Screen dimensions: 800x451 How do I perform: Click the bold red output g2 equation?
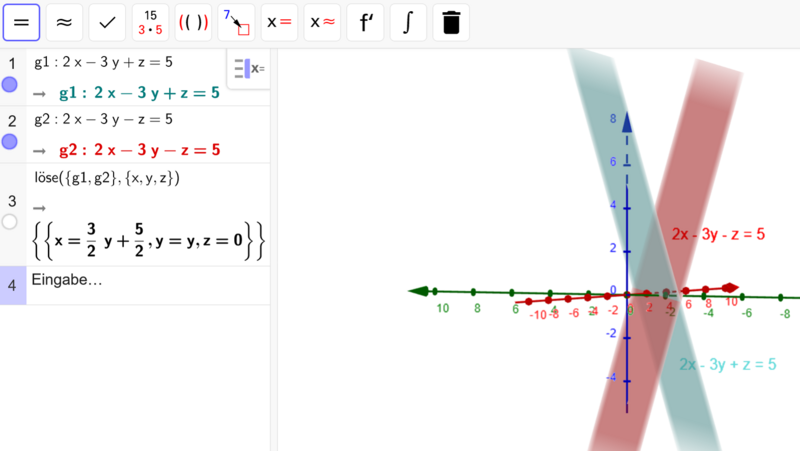tap(140, 150)
